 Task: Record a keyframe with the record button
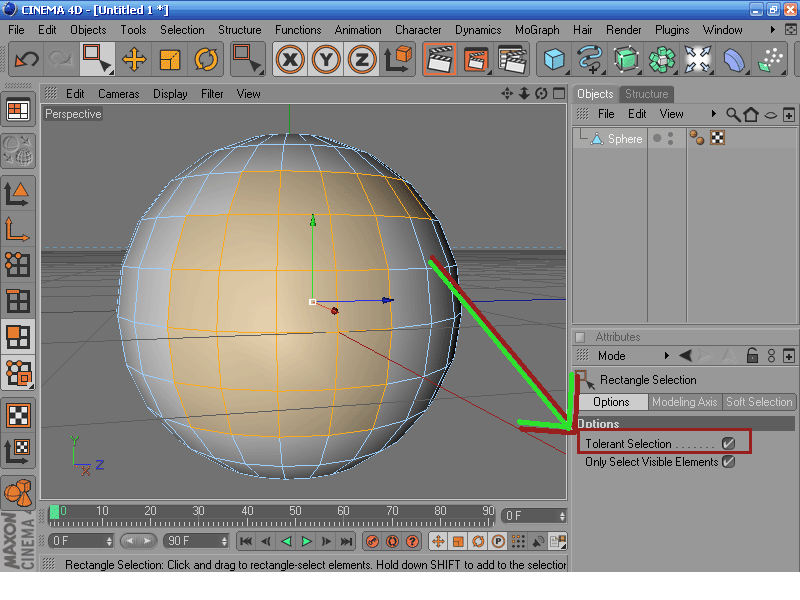coord(372,541)
